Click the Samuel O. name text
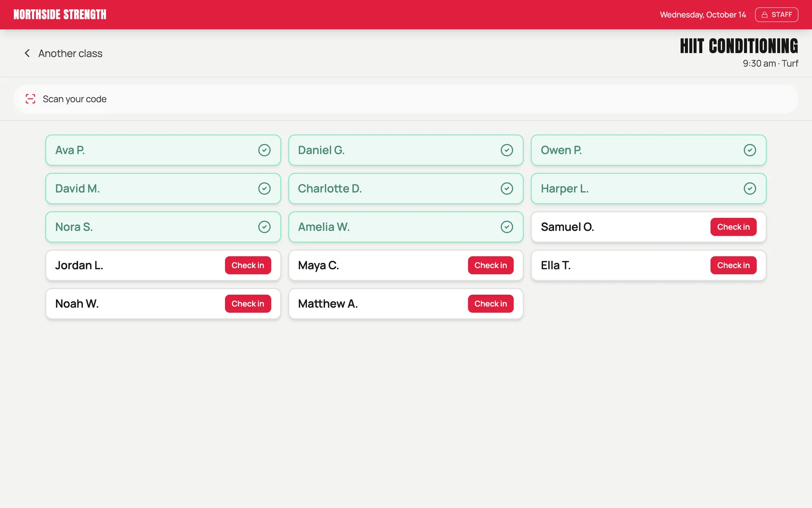This screenshot has width=812, height=508. 568,227
